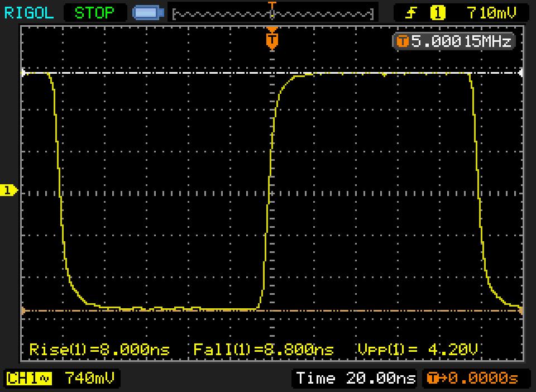This screenshot has height=392, width=536.
Task: Click the 740mV vertical scale value
Action: (89, 379)
